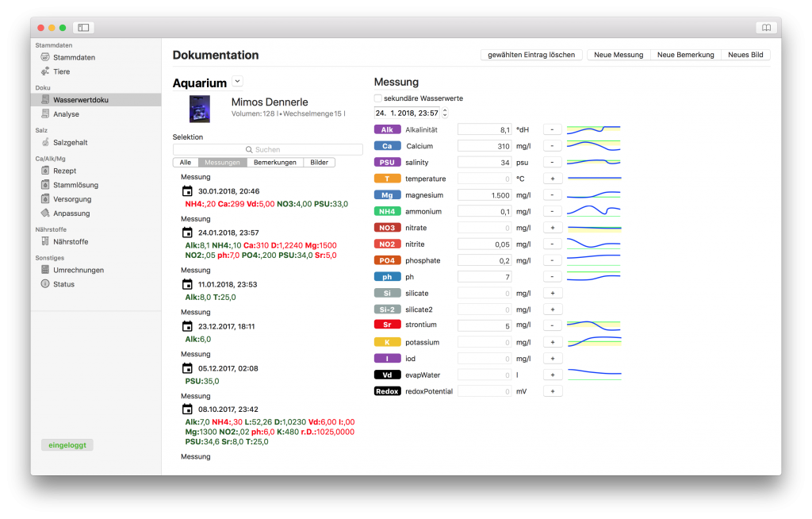
Task: Open the Tiere sidebar entry
Action: [x=61, y=71]
